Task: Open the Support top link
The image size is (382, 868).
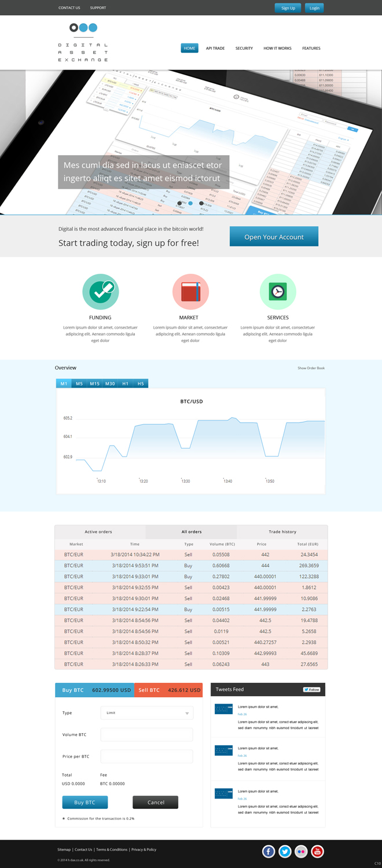Action: (x=98, y=8)
